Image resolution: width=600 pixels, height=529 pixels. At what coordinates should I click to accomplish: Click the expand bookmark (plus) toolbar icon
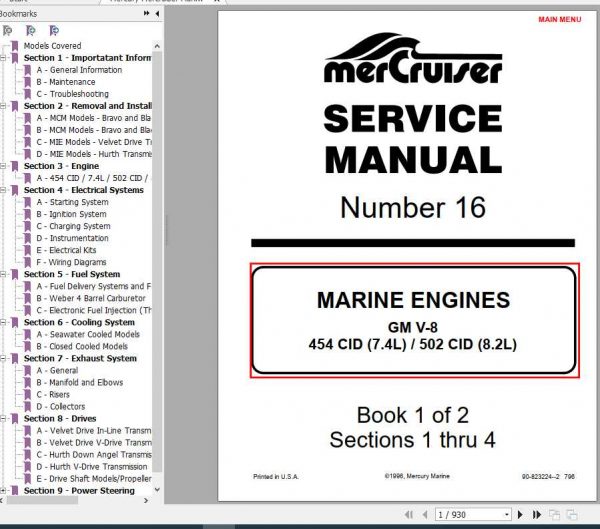tap(31, 30)
